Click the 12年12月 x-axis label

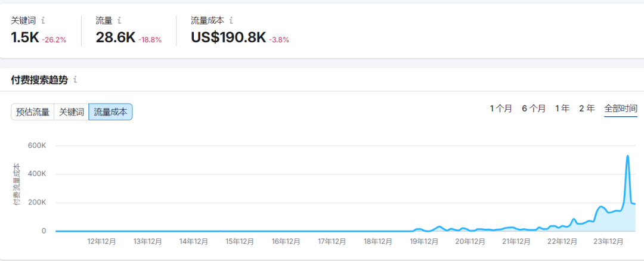(101, 242)
